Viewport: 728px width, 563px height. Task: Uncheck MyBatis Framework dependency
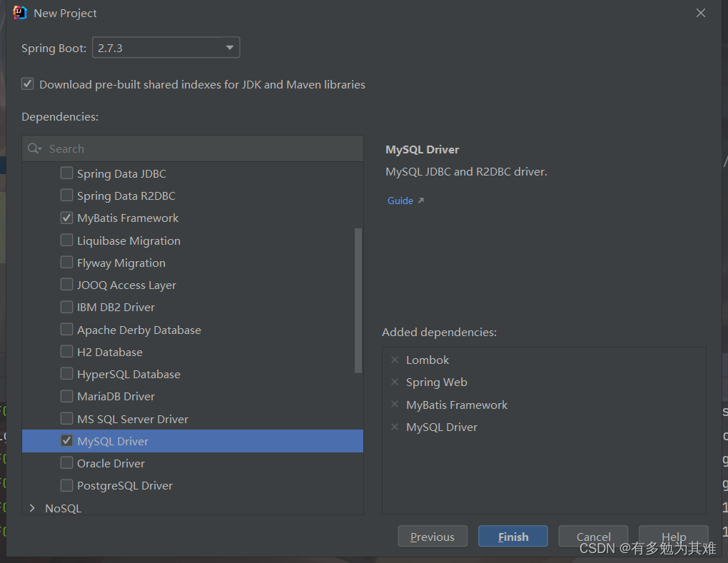[66, 218]
